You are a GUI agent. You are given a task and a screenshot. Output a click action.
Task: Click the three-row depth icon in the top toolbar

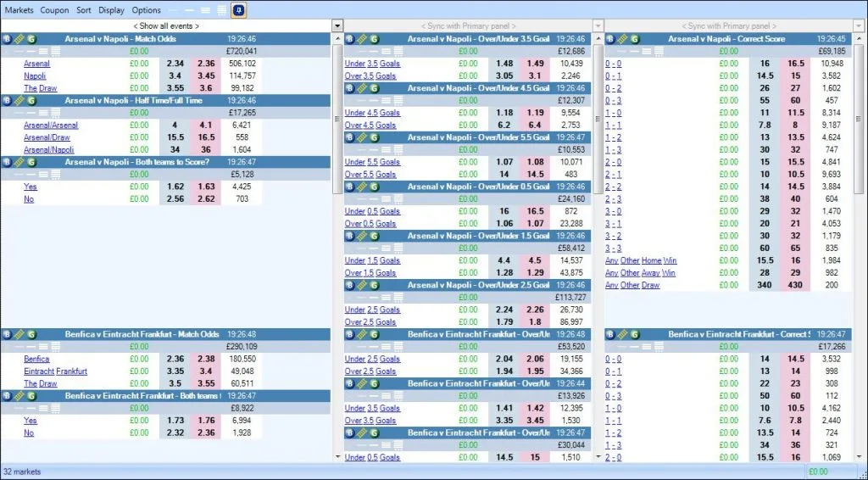tap(205, 10)
